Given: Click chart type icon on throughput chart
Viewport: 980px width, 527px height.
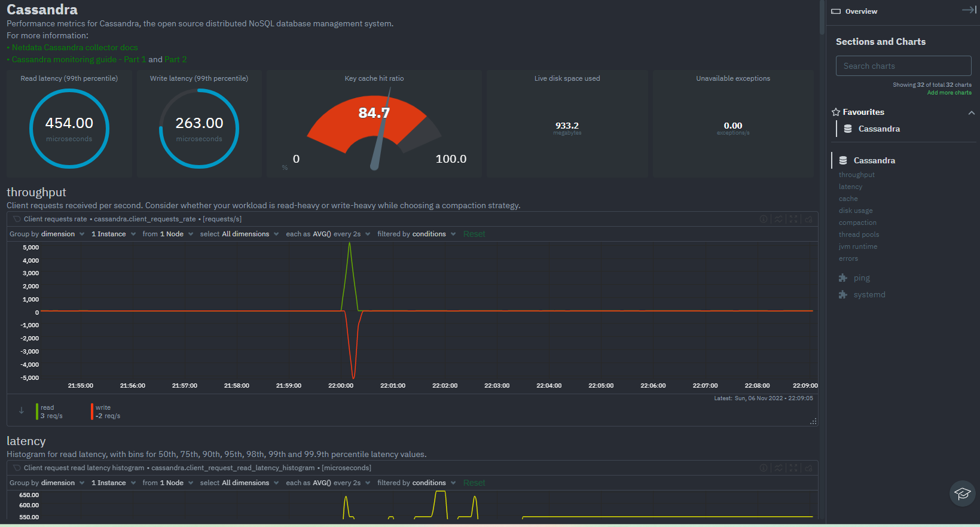Looking at the screenshot, I should pyautogui.click(x=778, y=220).
